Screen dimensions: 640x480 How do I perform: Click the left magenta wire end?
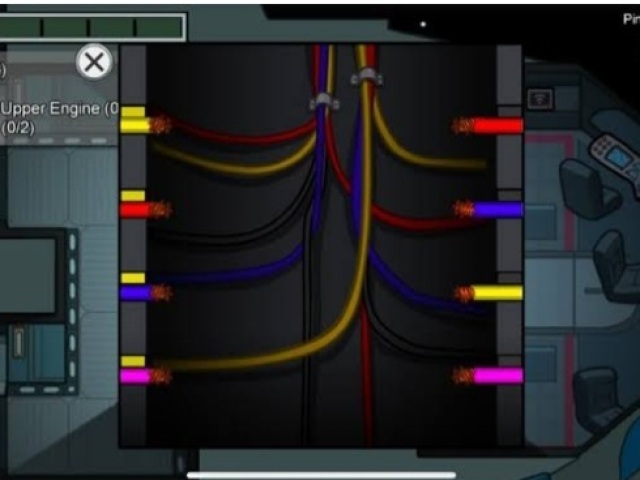(145, 376)
